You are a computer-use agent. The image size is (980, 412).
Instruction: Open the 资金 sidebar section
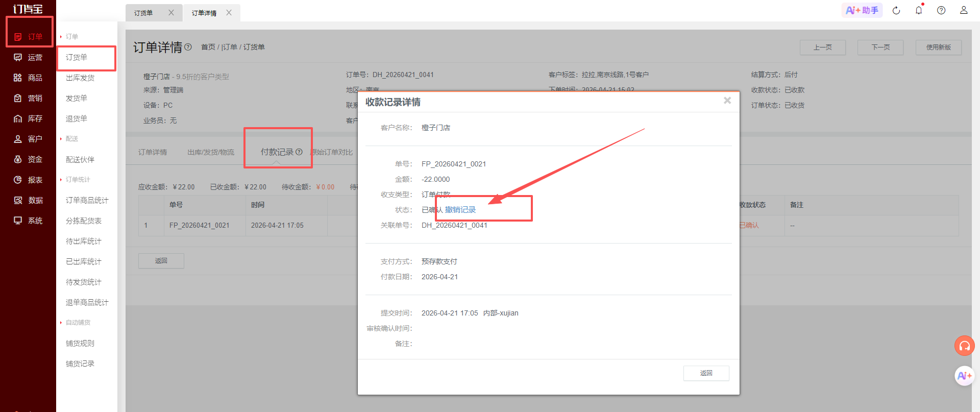28,159
